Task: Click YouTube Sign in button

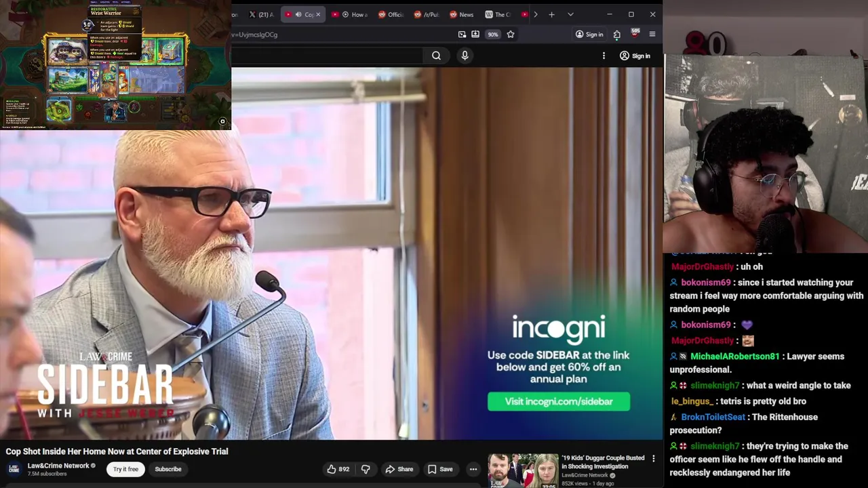Action: tap(635, 56)
